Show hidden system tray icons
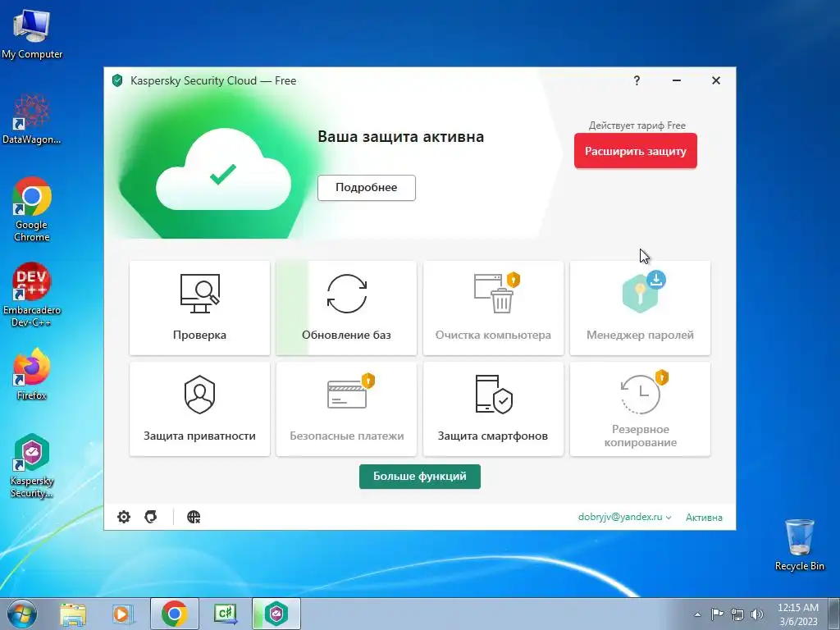The image size is (840, 630). [x=697, y=614]
